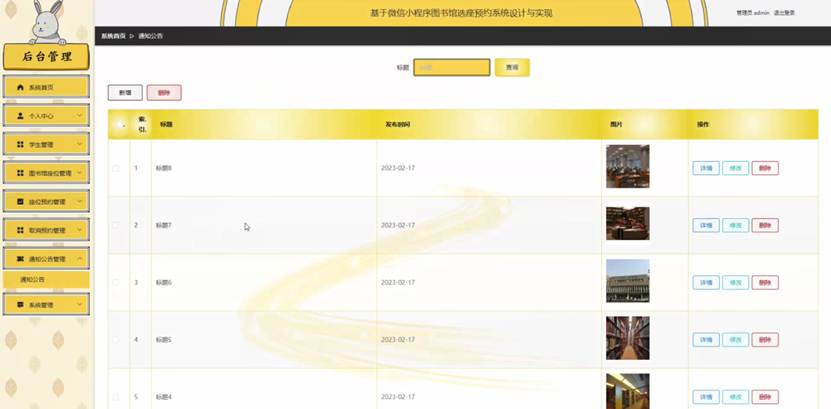Click the person icon beside 个人中心
This screenshot has height=409, width=831.
click(21, 115)
